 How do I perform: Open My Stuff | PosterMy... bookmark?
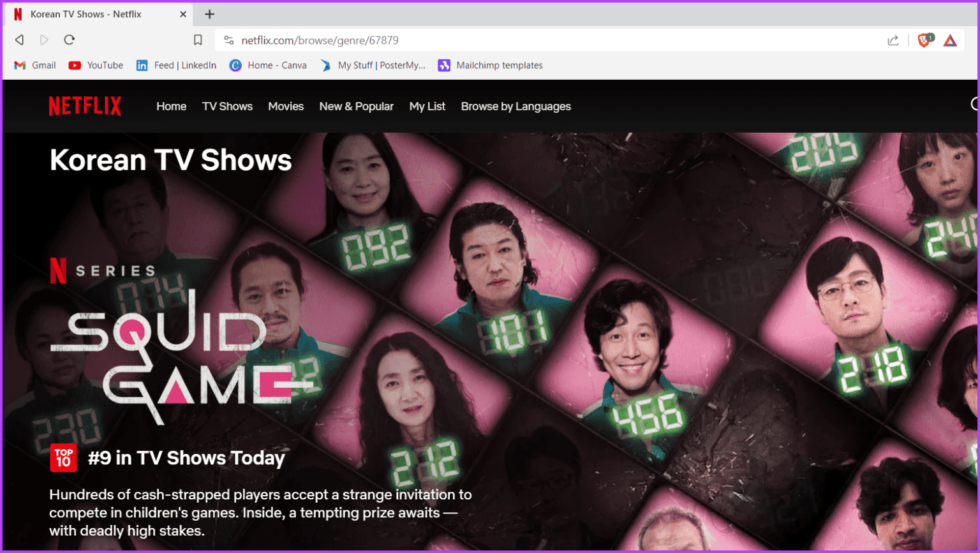pos(373,65)
